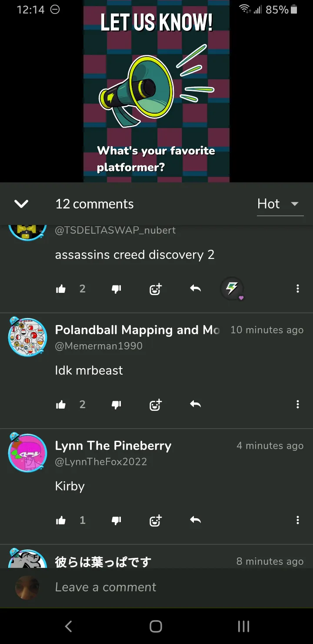Tap the lightning bolt reaction badge
The width and height of the screenshot is (313, 644).
click(x=232, y=289)
